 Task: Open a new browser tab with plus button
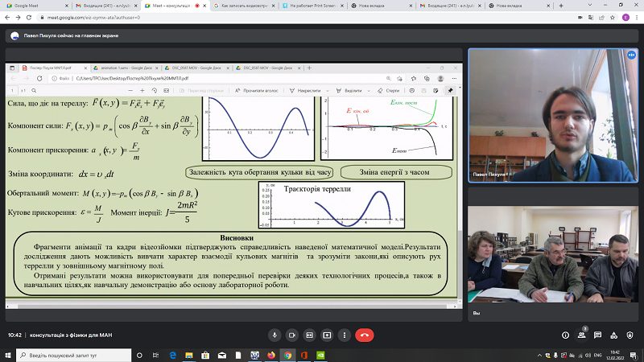(x=561, y=6)
